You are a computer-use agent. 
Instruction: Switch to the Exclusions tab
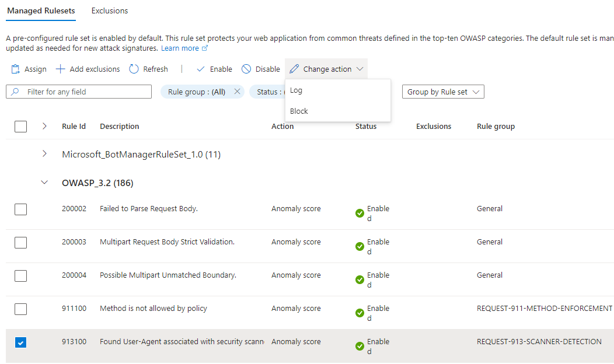click(x=110, y=10)
